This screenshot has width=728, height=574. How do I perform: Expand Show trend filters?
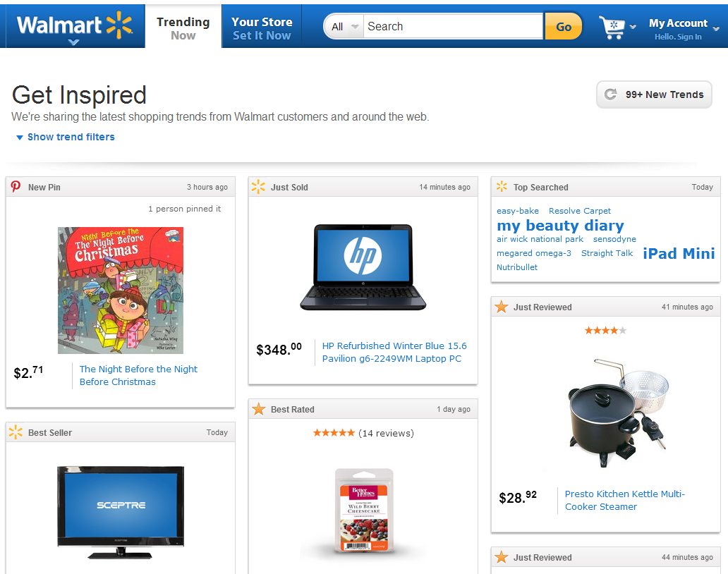pos(66,137)
